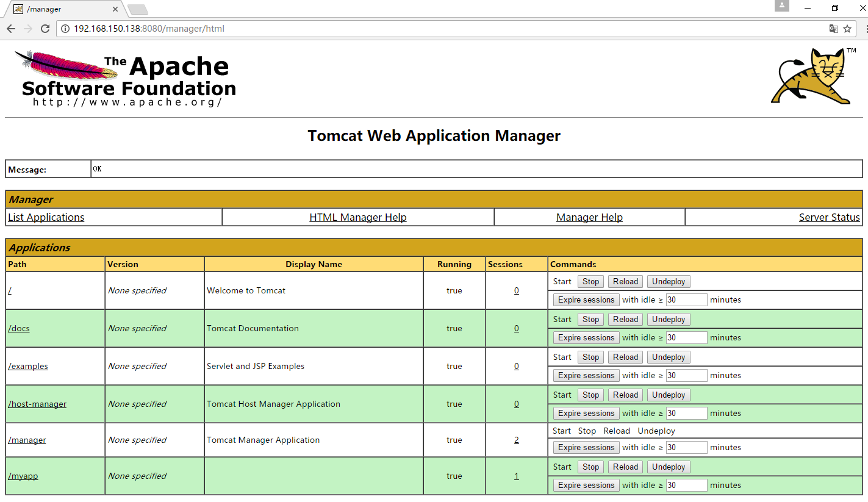
Task: Open the List Applications link
Action: tap(46, 217)
